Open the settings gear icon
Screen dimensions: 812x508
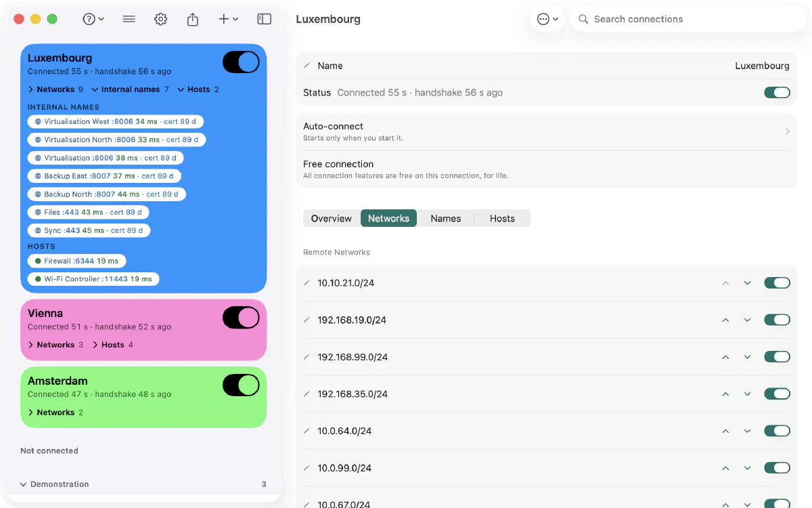[160, 19]
